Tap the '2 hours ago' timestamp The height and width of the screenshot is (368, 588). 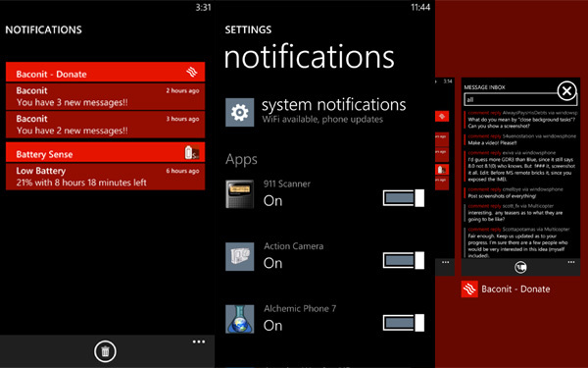[182, 90]
